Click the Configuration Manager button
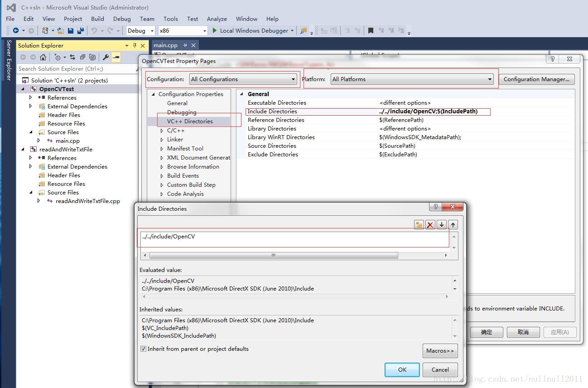588x388 pixels. pos(536,79)
